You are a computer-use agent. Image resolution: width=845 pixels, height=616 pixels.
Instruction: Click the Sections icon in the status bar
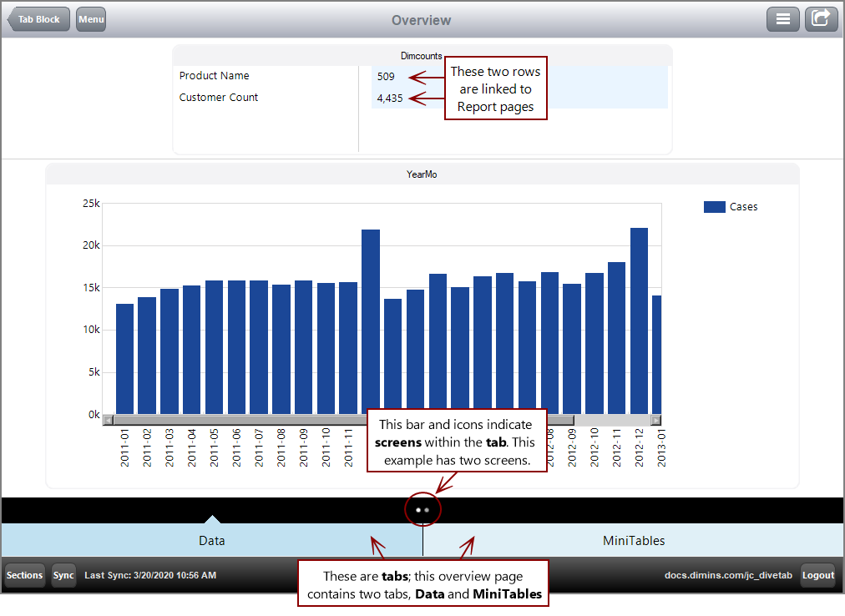(24, 575)
